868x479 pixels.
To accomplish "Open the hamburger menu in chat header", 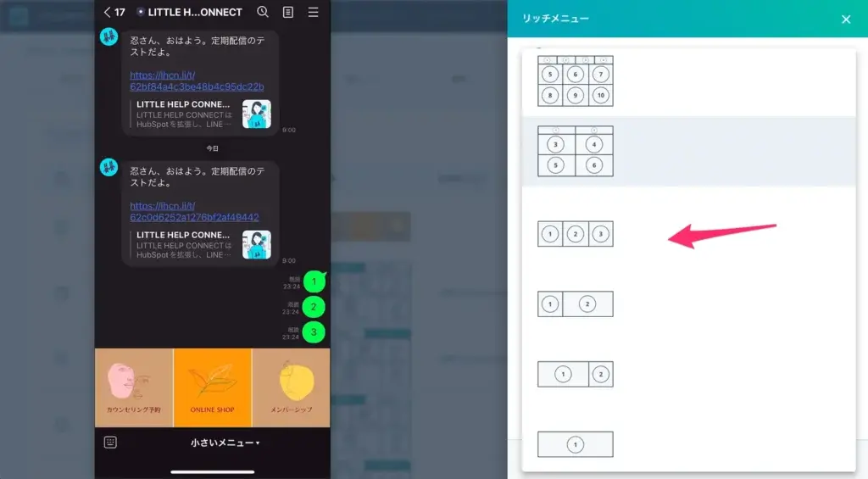I will coord(314,13).
